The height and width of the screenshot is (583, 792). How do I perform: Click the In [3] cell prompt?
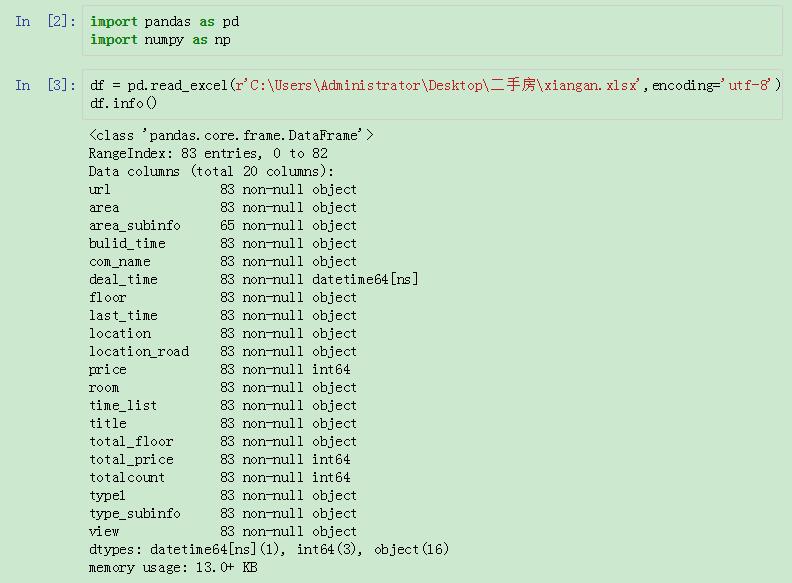coord(44,85)
